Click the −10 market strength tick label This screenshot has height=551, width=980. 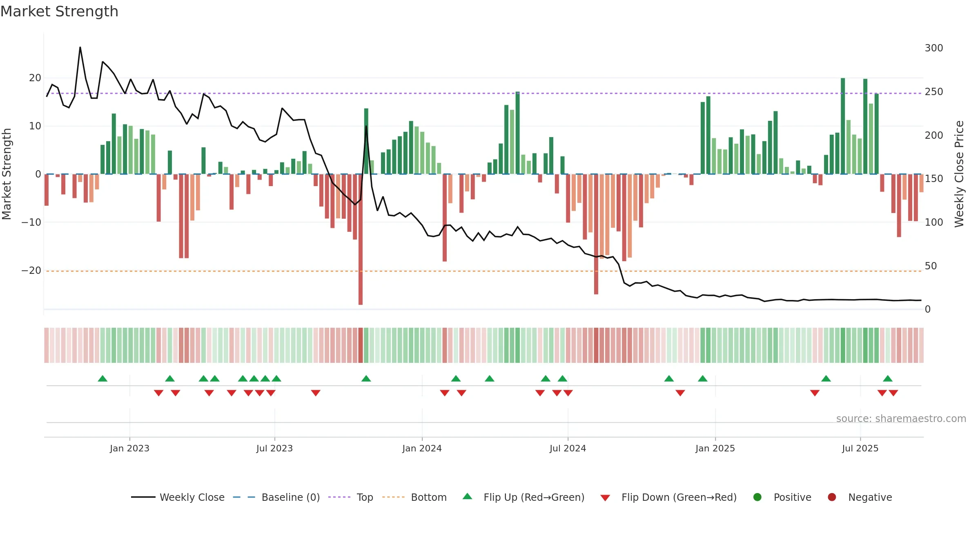click(31, 222)
